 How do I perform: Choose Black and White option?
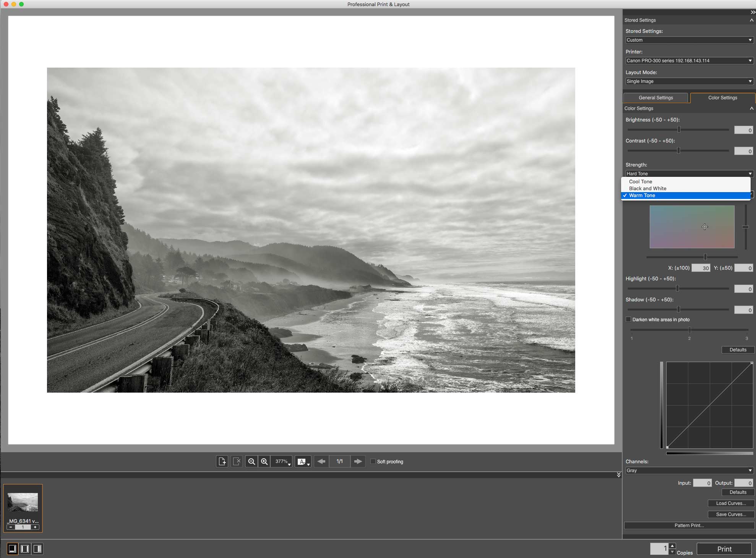[x=686, y=189]
